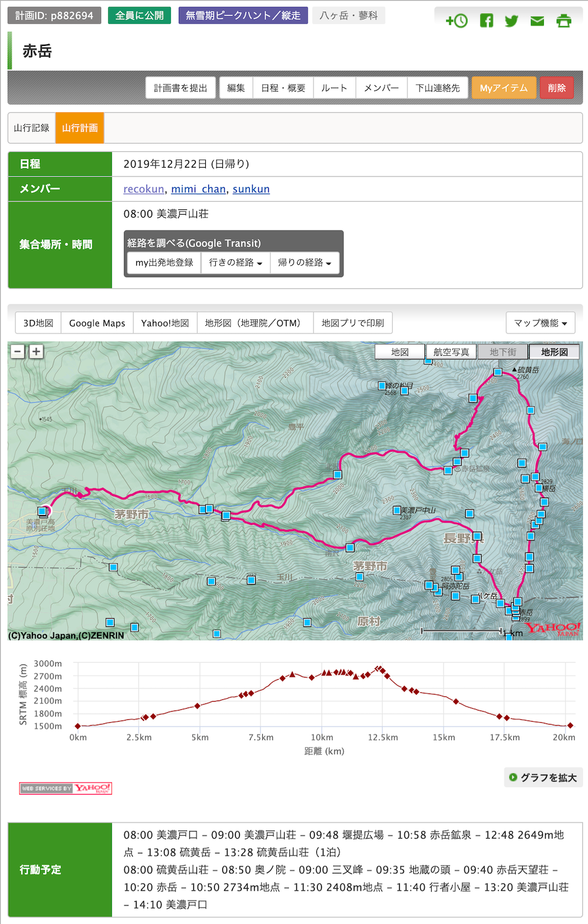Select the 地形図 map layer

pyautogui.click(x=554, y=352)
